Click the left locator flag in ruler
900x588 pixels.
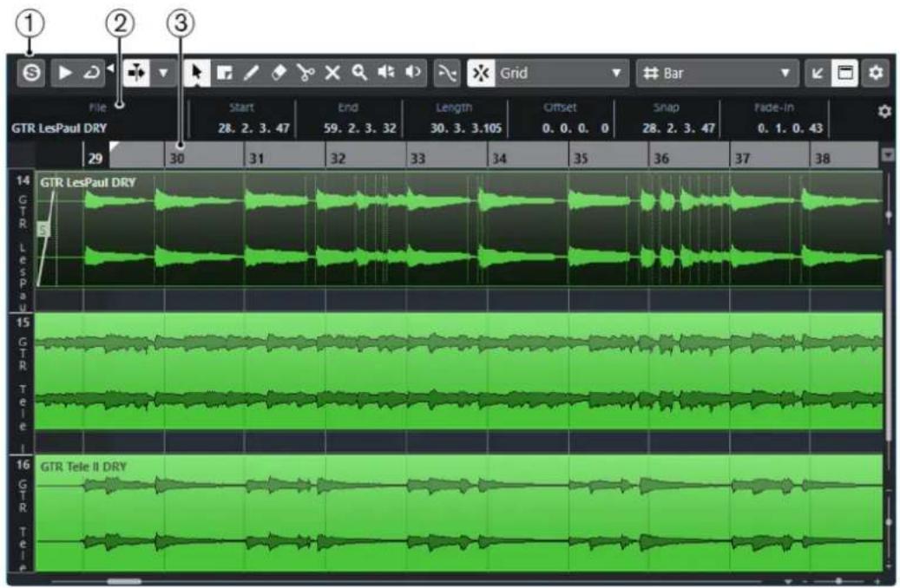[115, 147]
